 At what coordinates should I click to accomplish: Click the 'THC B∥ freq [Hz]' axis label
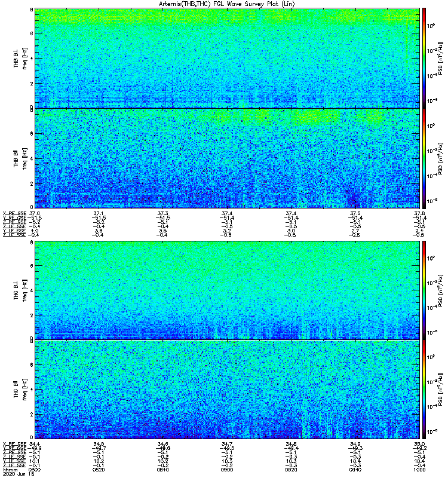[x=20, y=390]
